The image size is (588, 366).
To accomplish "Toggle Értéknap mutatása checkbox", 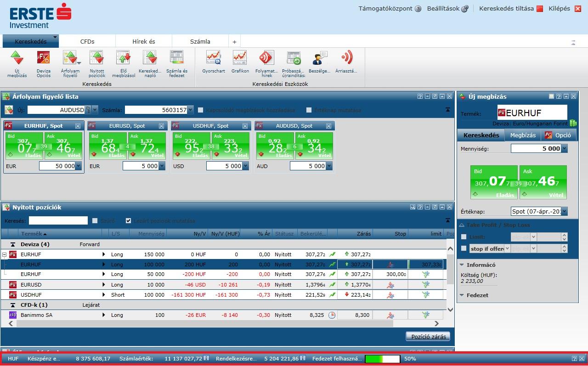I will (x=309, y=110).
